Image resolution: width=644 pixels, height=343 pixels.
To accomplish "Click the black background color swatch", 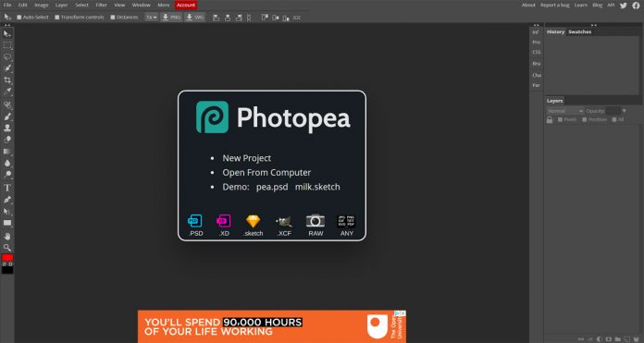I will (x=7, y=270).
